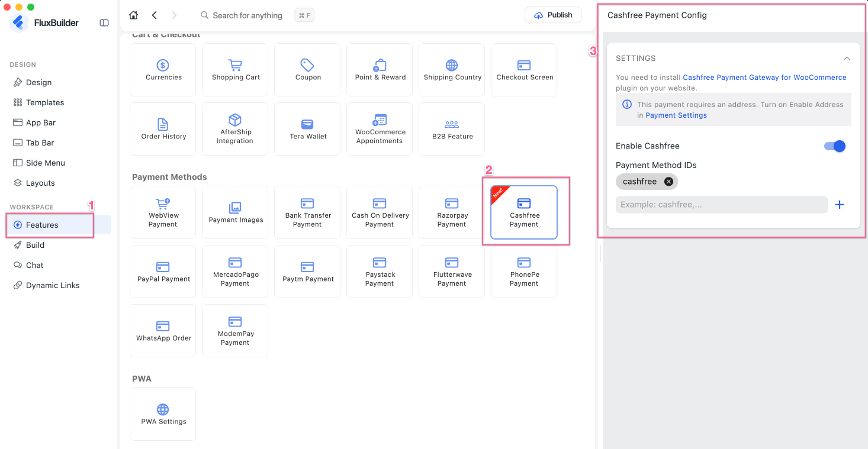Open Point & Reward feature

point(380,70)
